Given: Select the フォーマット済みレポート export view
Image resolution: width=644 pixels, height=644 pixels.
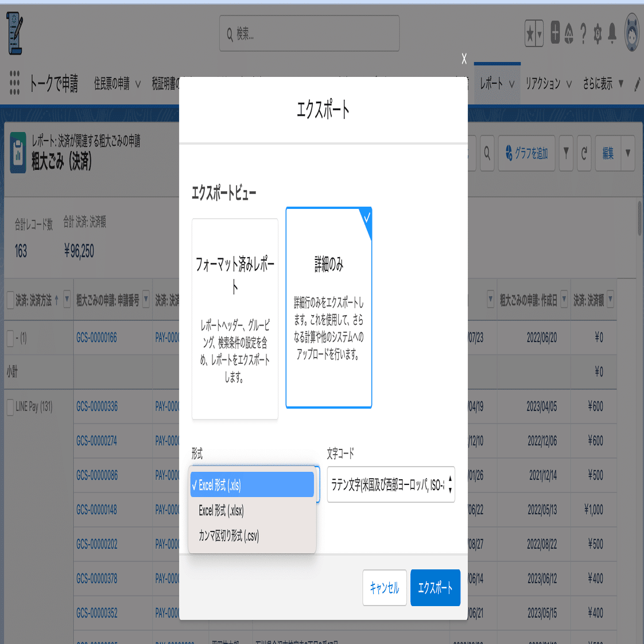Looking at the screenshot, I should [235, 319].
